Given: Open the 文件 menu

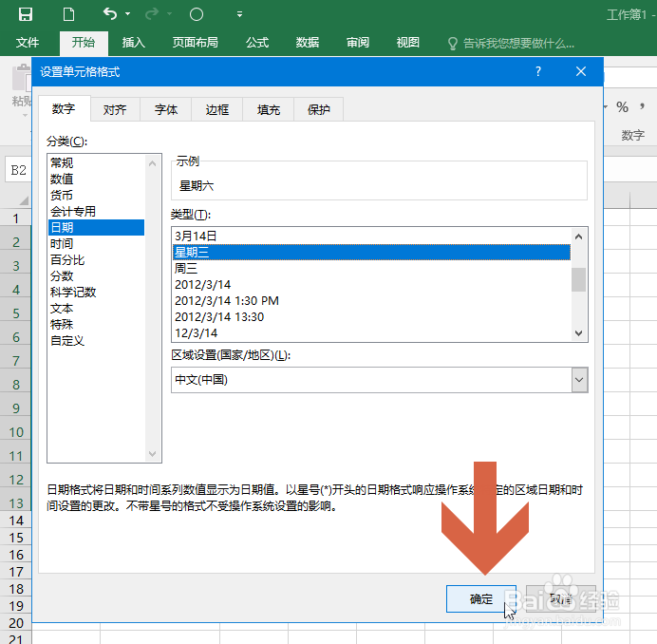Looking at the screenshot, I should [28, 43].
